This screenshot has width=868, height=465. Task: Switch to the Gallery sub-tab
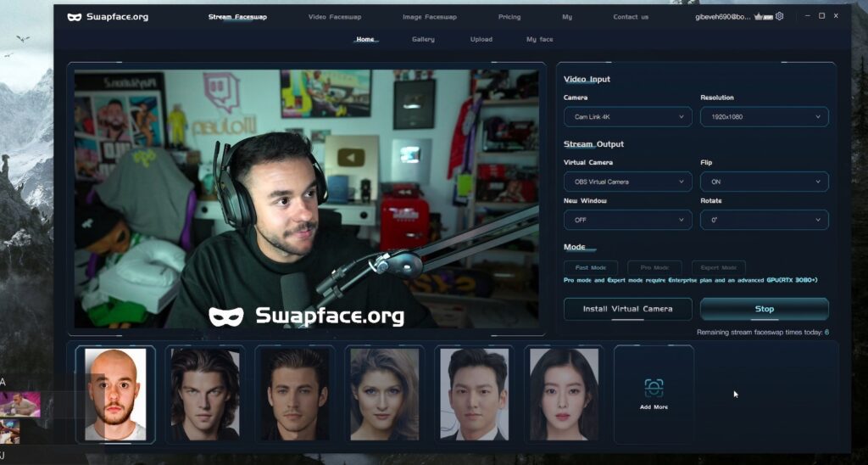click(423, 39)
